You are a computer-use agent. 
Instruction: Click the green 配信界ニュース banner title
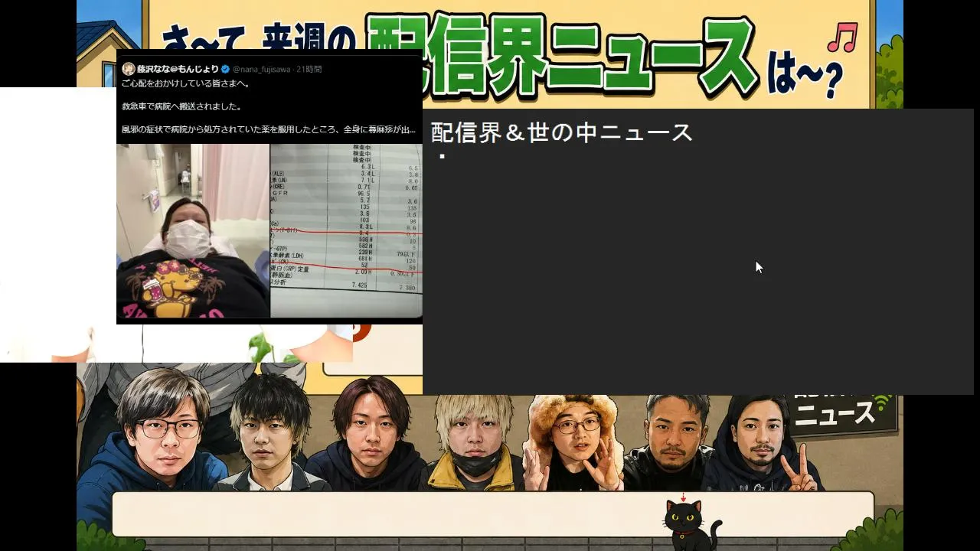(x=561, y=55)
